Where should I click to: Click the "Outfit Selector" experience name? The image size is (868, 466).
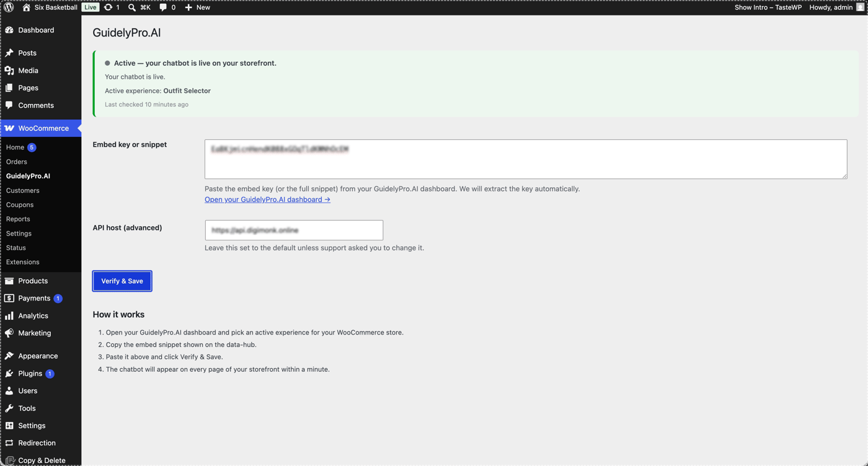[187, 91]
